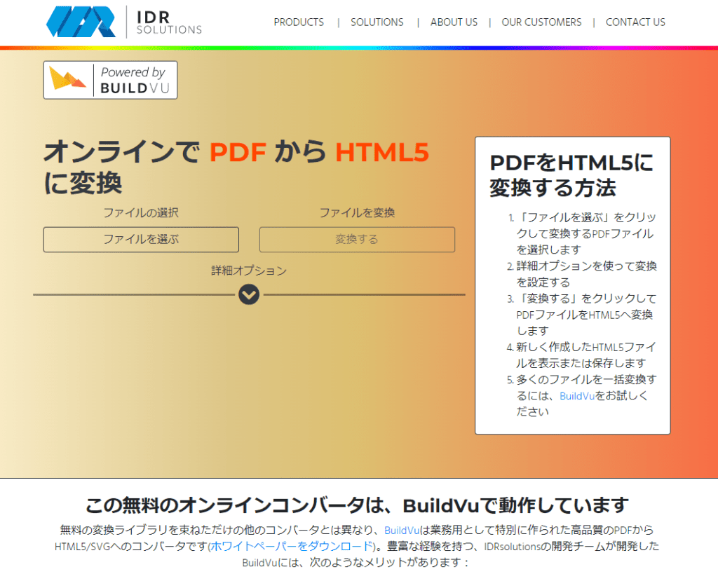The image size is (718, 588).
Task: Click the 詳細オプション label
Action: coord(249,271)
